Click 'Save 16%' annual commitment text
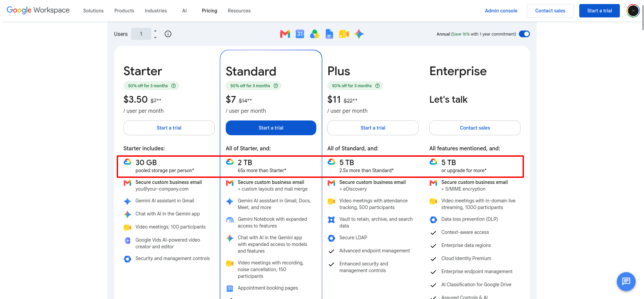 tap(461, 34)
